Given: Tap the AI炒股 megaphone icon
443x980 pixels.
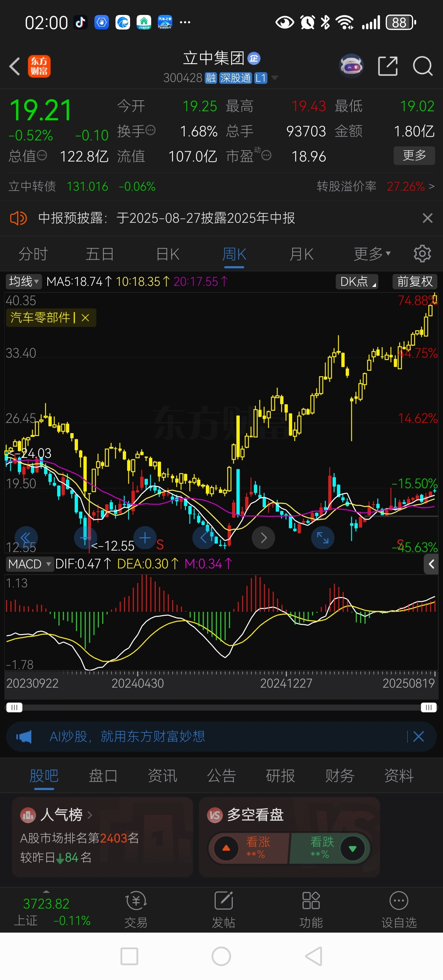Looking at the screenshot, I should coord(24,737).
